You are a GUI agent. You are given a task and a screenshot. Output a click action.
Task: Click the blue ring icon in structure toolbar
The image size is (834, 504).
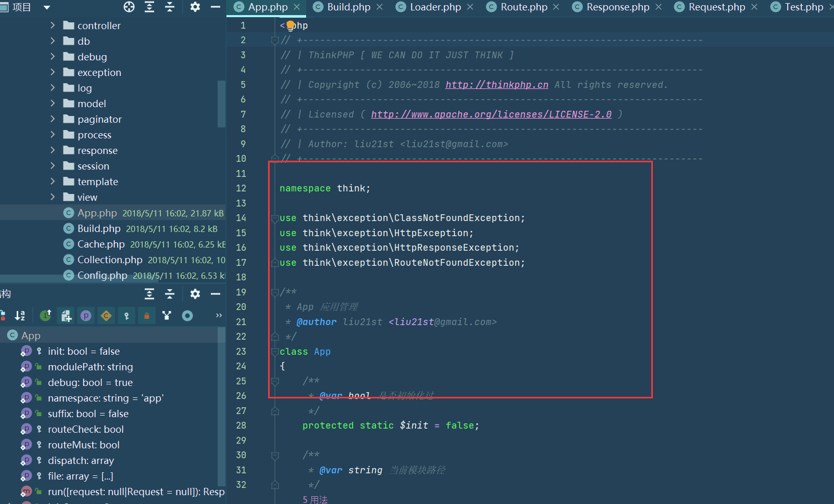tap(187, 316)
